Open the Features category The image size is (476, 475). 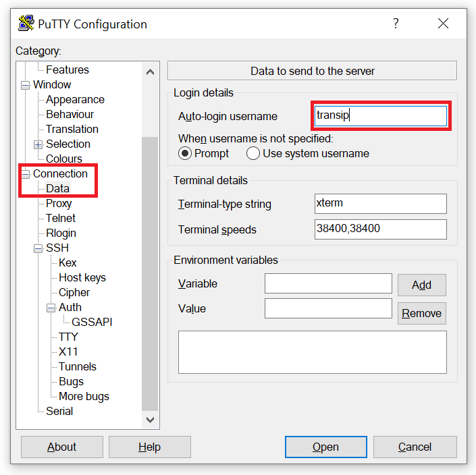68,69
